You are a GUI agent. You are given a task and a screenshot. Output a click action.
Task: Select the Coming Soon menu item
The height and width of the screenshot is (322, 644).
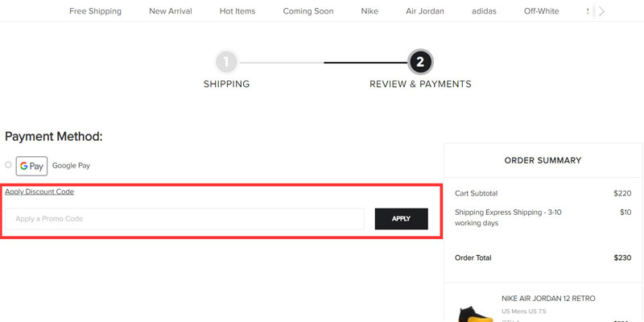(x=308, y=12)
